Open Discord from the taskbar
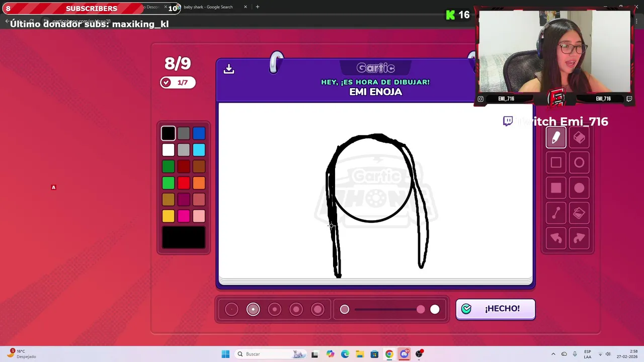This screenshot has height=362, width=644. [x=404, y=354]
